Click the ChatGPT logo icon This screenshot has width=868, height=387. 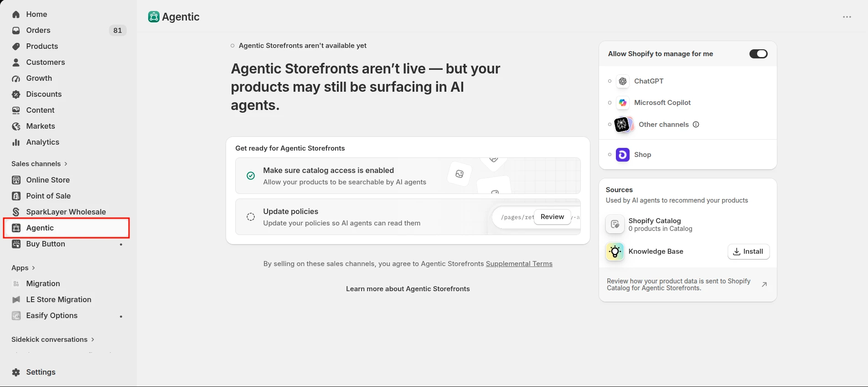(623, 81)
